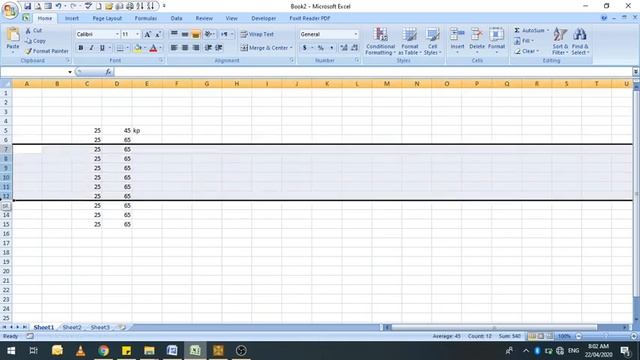The image size is (640, 360).
Task: Switch to the Insert tab
Action: point(72,18)
